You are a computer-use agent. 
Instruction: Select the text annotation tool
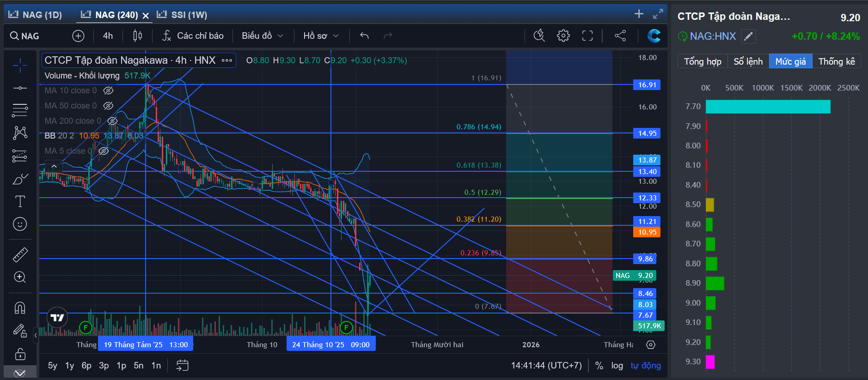click(x=20, y=201)
